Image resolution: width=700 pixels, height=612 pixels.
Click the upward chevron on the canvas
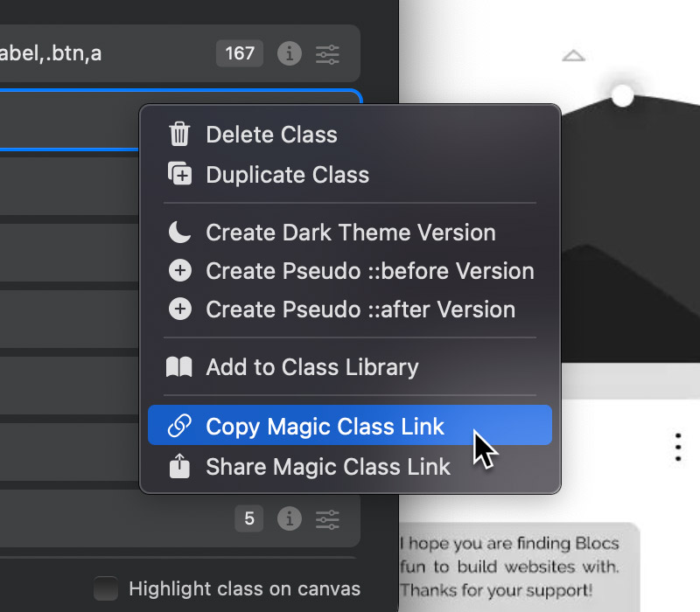tap(573, 56)
